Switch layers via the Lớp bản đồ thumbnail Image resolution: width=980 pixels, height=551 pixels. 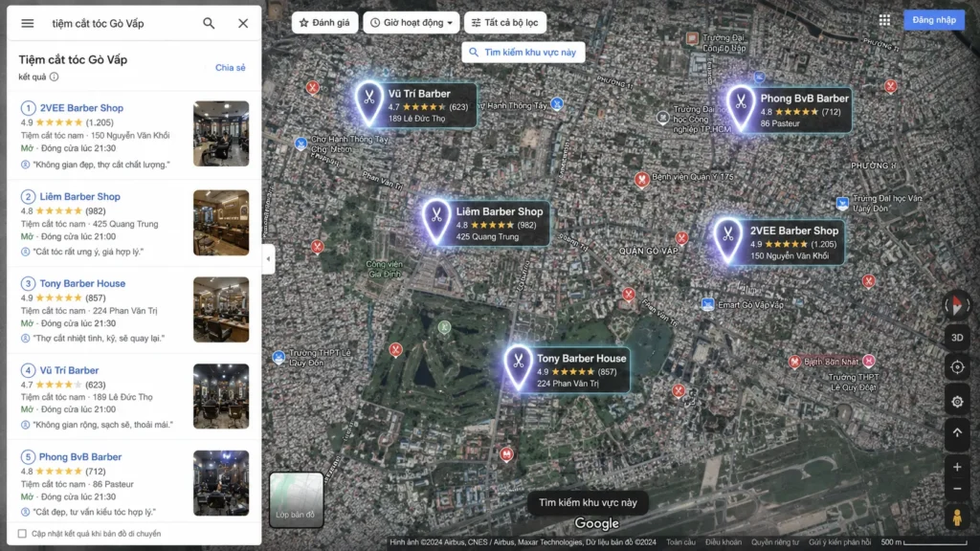click(297, 499)
